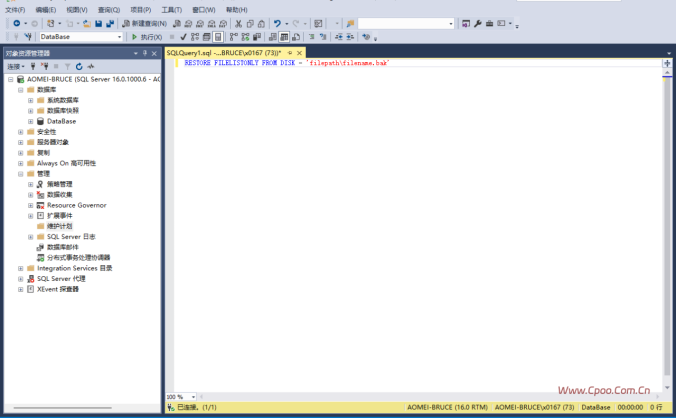Expand the Resource Governor node

click(30, 206)
